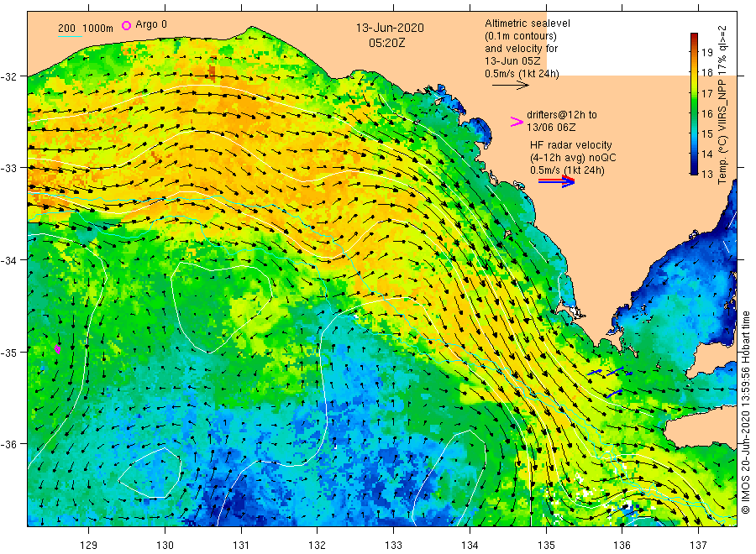Click the latitude axis label -34
This screenshot has width=756, height=554.
point(9,260)
